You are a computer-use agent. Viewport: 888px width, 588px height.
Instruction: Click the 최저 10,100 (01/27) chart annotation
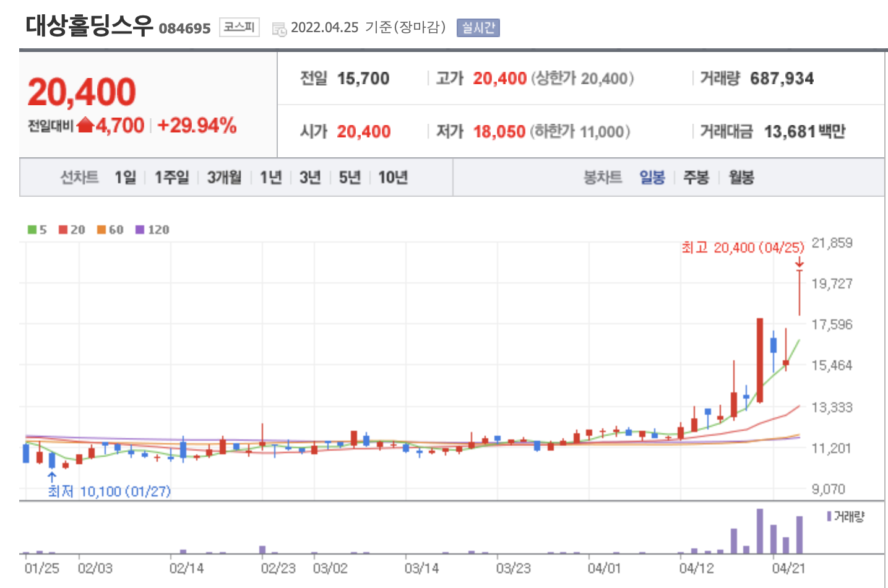point(110,491)
